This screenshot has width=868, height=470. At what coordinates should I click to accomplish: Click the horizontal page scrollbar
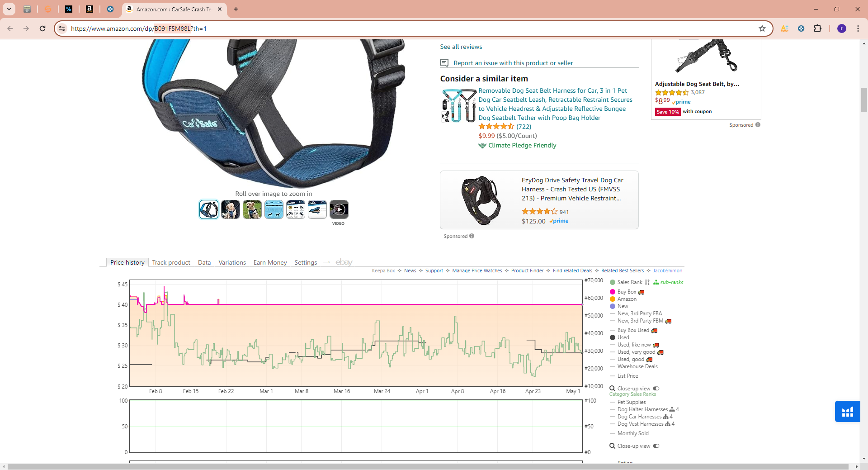point(428,466)
